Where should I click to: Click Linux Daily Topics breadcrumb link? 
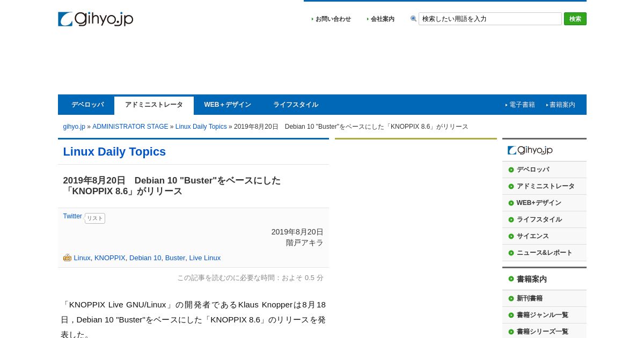tap(201, 127)
